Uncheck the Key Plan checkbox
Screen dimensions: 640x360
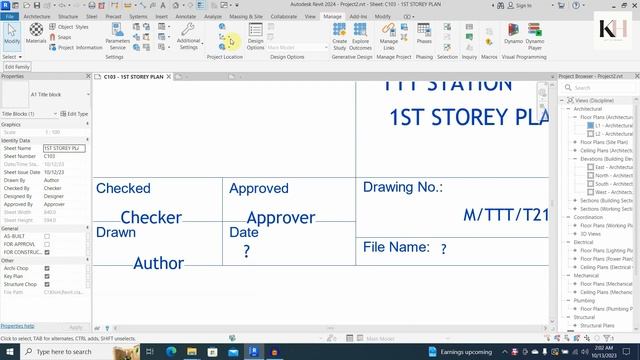click(x=47, y=276)
